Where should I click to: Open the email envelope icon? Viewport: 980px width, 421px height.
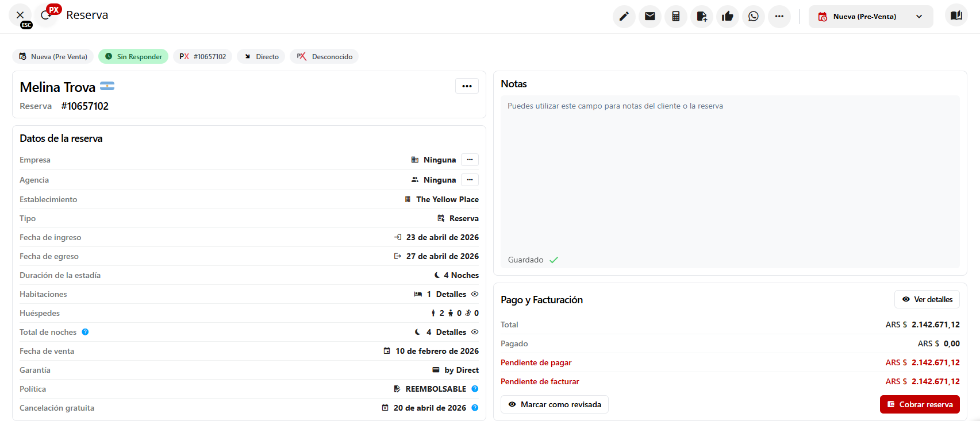click(x=650, y=17)
